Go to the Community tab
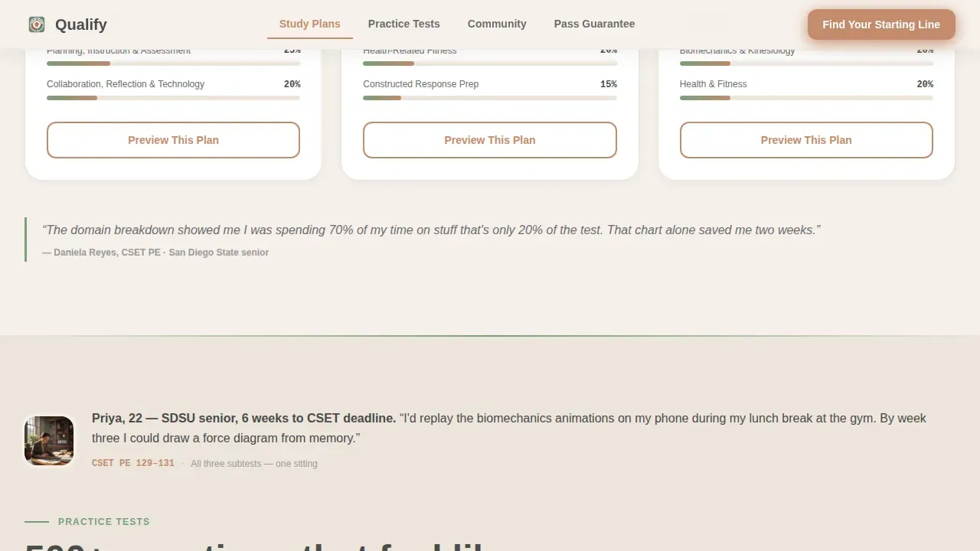 [x=497, y=24]
